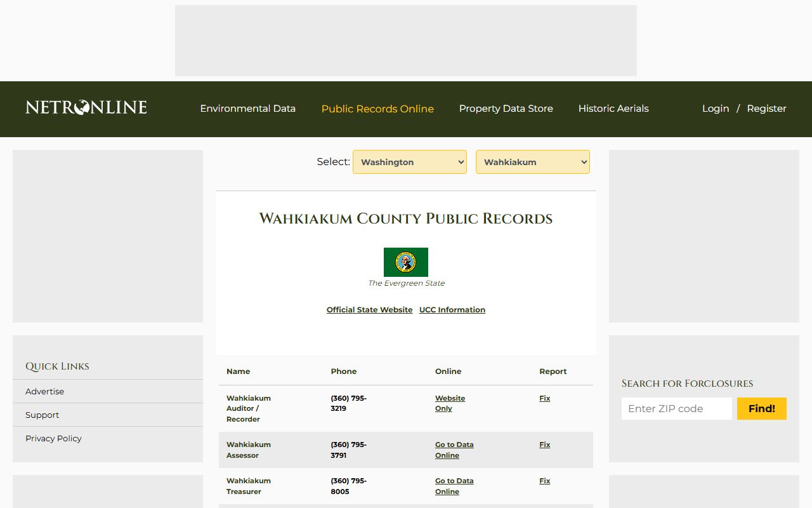This screenshot has width=812, height=508.
Task: Click the NETRONLINE logo
Action: (x=86, y=108)
